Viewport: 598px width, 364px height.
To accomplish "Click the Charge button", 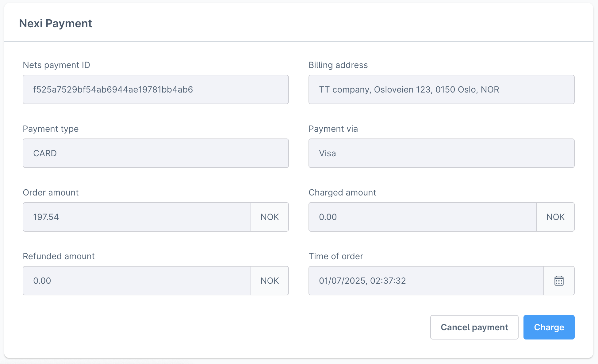I will [549, 327].
